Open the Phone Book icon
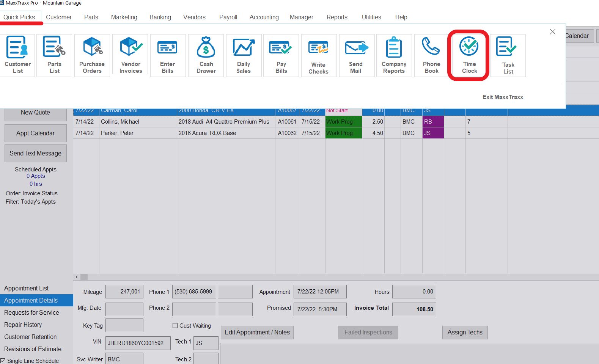Viewport: 599px width, 364px height. [431, 55]
